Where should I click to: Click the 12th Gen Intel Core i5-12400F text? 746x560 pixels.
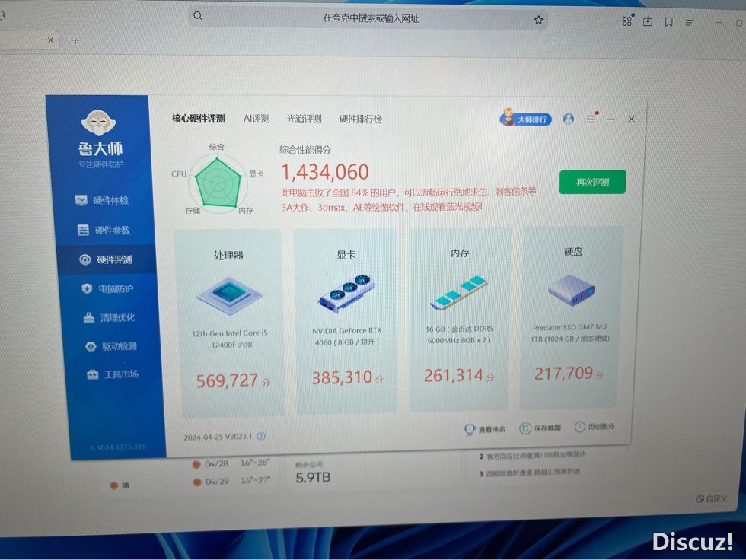tap(231, 339)
